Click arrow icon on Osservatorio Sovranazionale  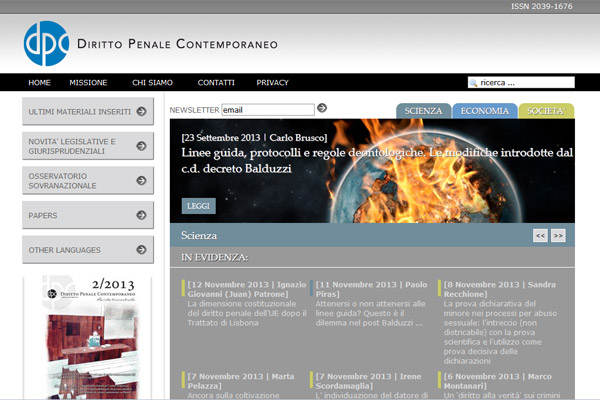click(142, 180)
